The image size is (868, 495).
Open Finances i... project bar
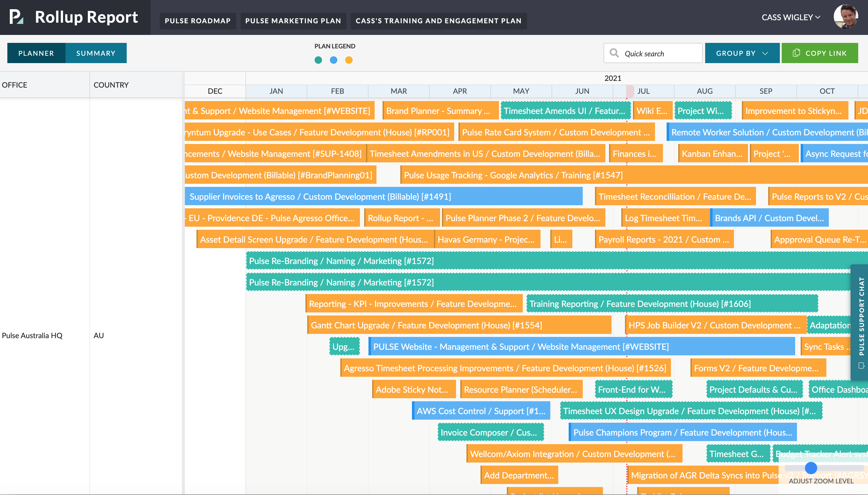coord(635,154)
